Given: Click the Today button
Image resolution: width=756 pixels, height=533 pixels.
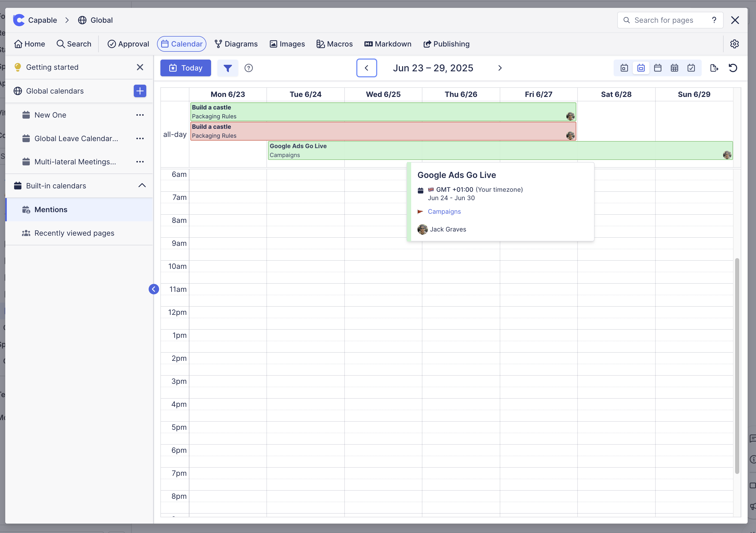Looking at the screenshot, I should 186,68.
